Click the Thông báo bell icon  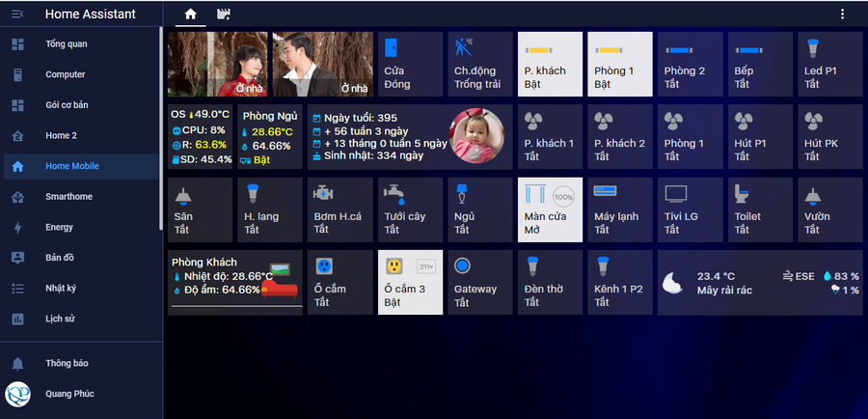(x=17, y=363)
